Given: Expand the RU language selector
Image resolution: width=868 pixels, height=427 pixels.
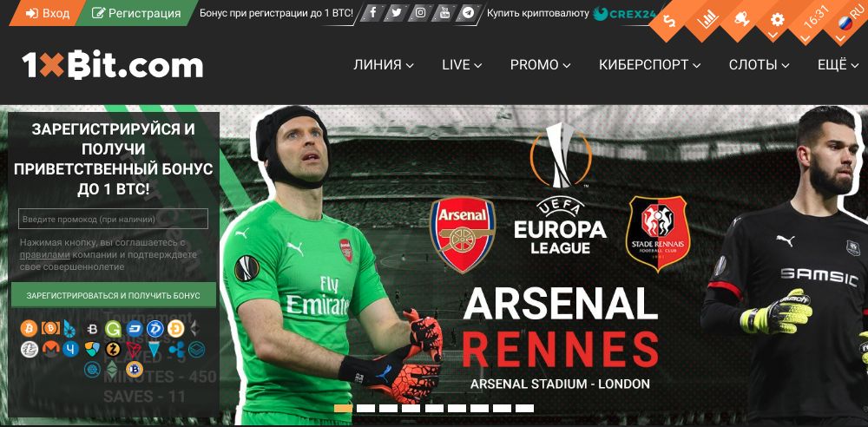Looking at the screenshot, I should (847, 23).
